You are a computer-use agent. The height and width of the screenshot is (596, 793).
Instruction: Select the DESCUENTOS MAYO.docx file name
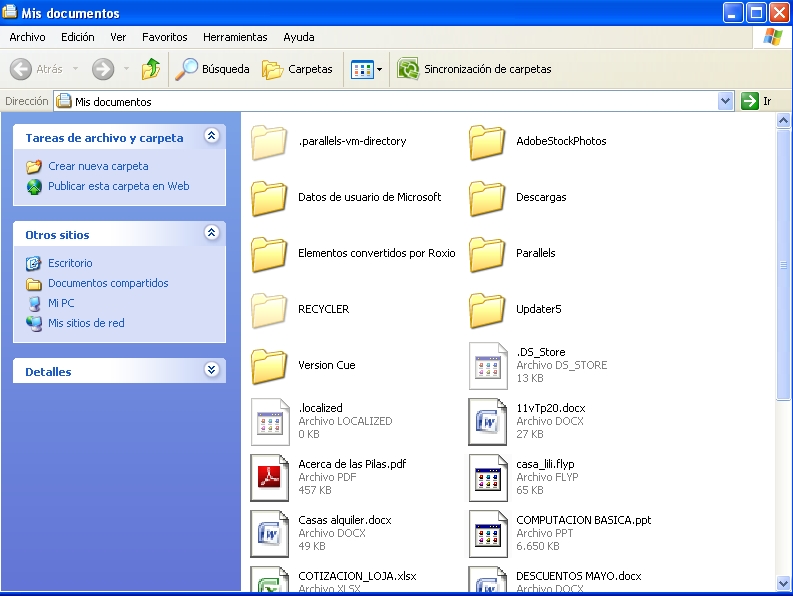point(579,576)
